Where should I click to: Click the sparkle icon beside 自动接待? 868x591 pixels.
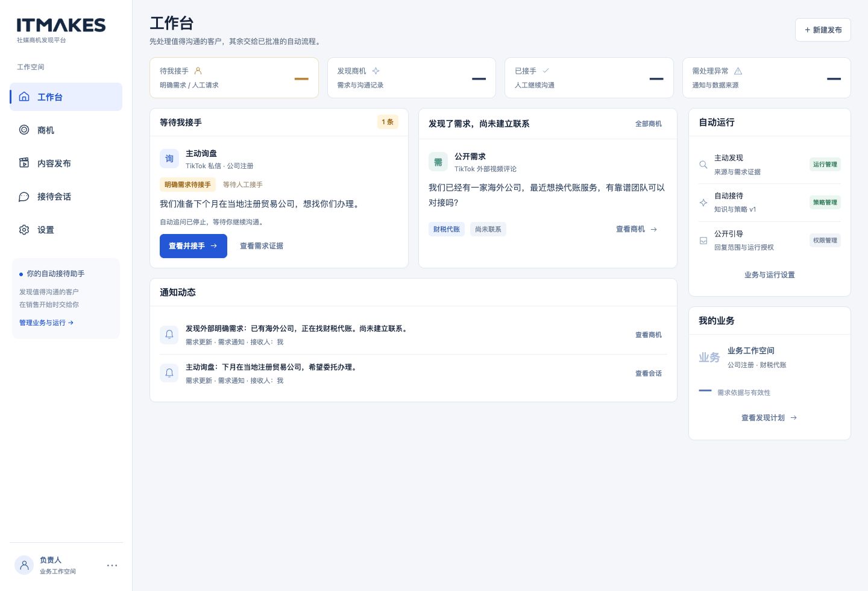[x=703, y=203]
